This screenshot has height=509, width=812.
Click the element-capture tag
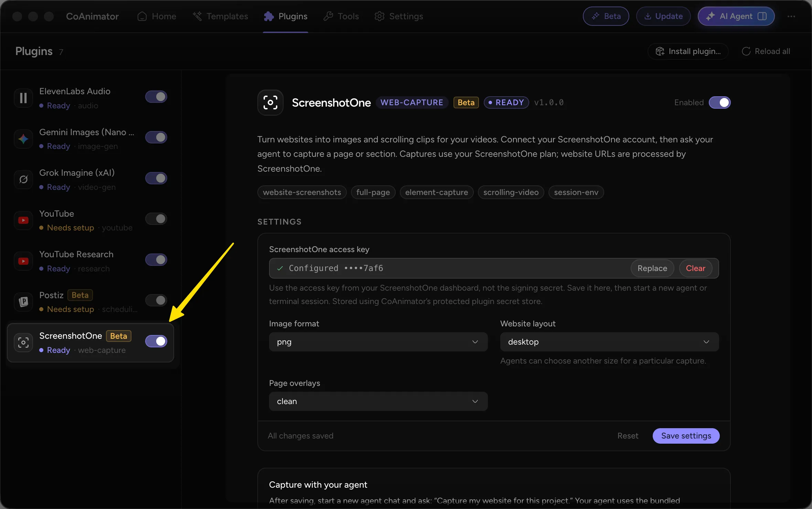pos(437,192)
